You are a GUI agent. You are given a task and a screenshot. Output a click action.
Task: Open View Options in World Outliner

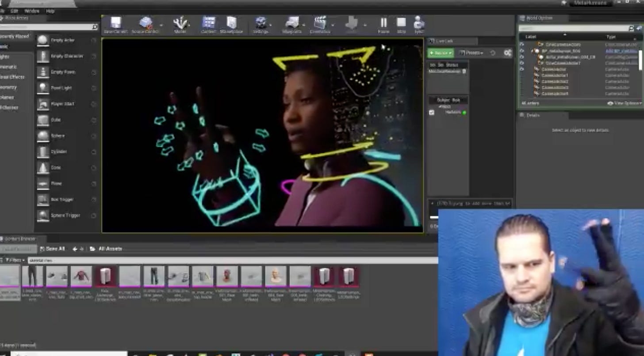pos(625,103)
